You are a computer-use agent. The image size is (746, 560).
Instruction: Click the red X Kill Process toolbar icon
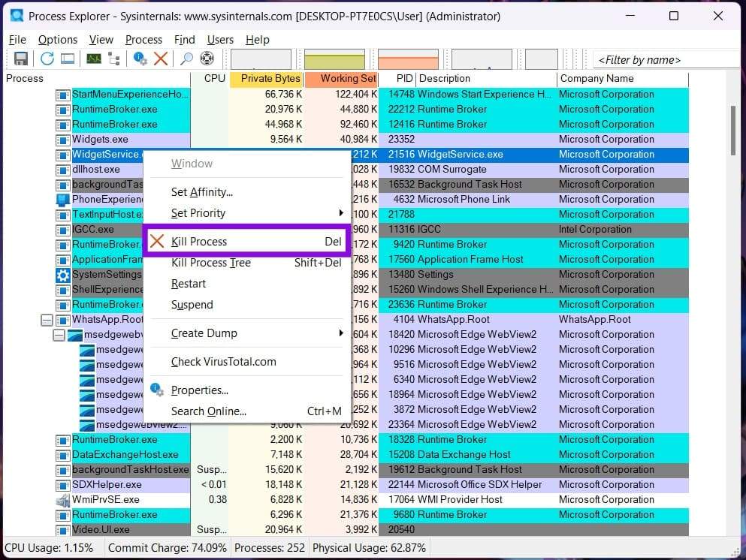tap(161, 59)
